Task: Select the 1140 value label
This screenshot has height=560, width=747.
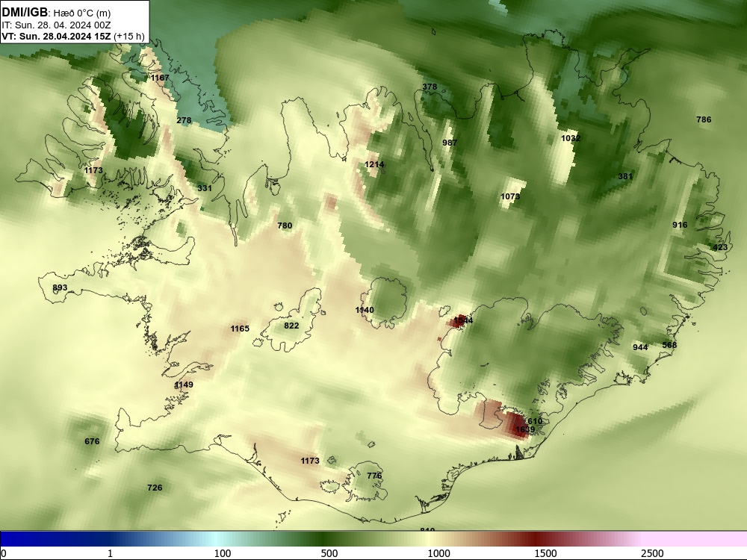Action: pos(365,311)
